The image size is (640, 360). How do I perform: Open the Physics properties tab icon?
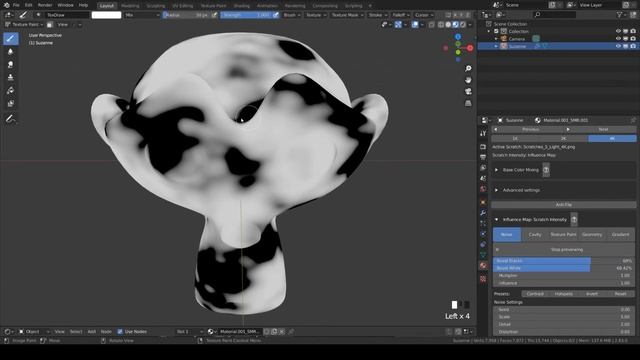click(x=483, y=234)
